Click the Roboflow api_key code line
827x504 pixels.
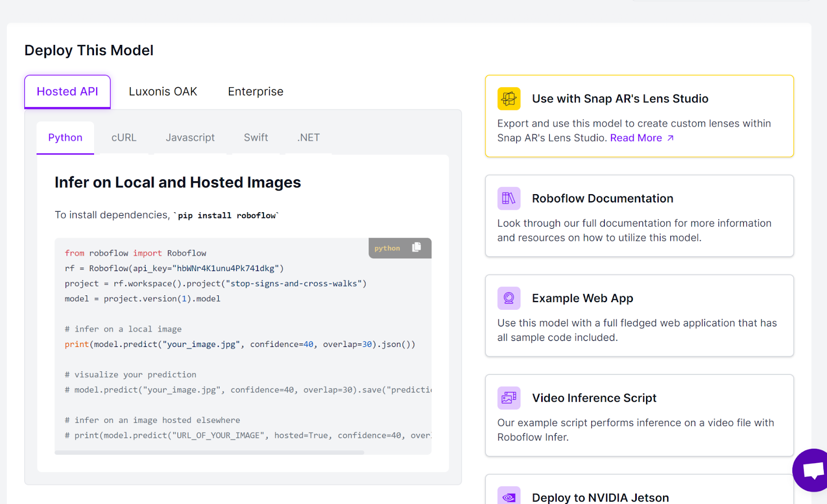tap(174, 269)
